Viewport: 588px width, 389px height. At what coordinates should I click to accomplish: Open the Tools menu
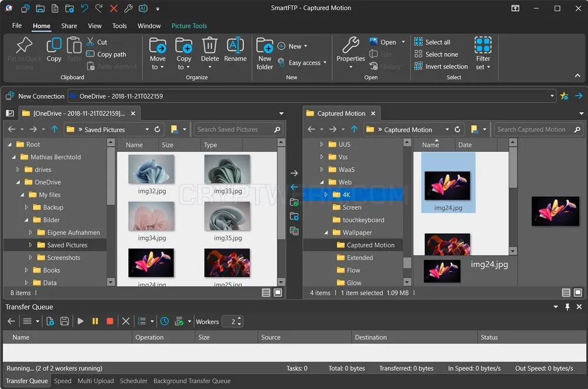(119, 26)
